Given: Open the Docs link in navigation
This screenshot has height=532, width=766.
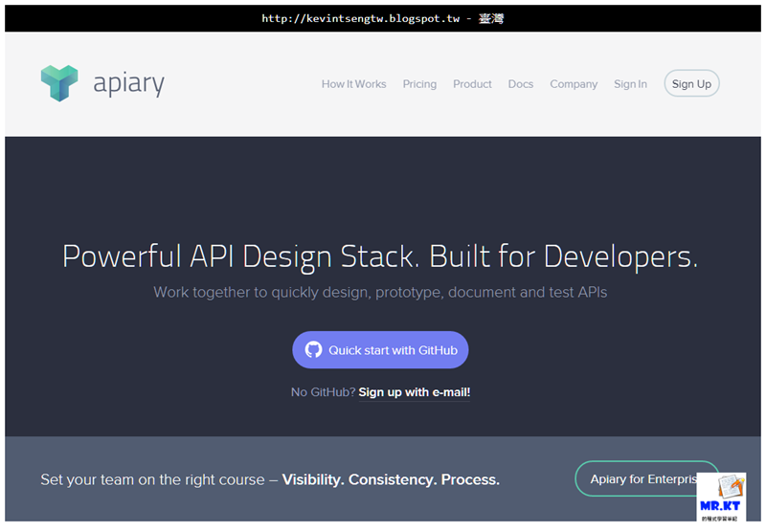Looking at the screenshot, I should (521, 84).
